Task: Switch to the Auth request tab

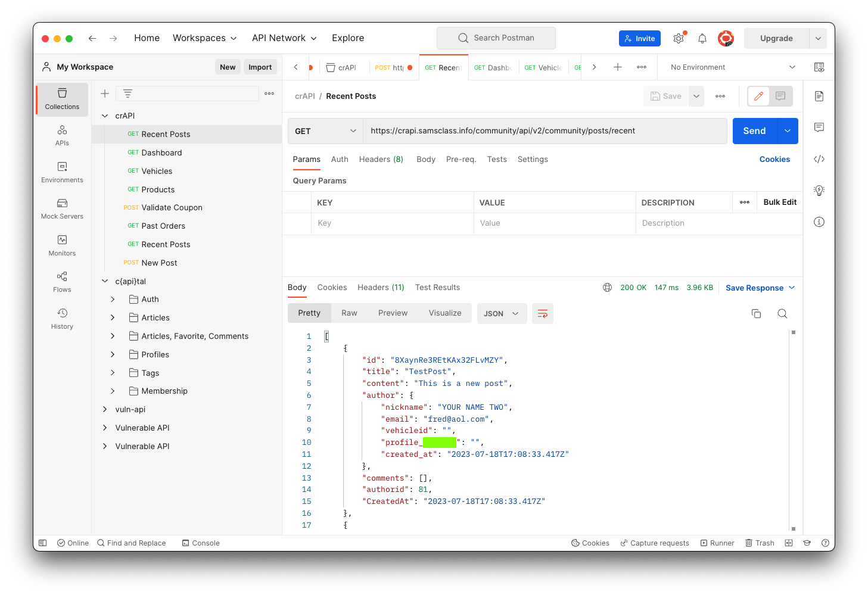Action: (340, 160)
